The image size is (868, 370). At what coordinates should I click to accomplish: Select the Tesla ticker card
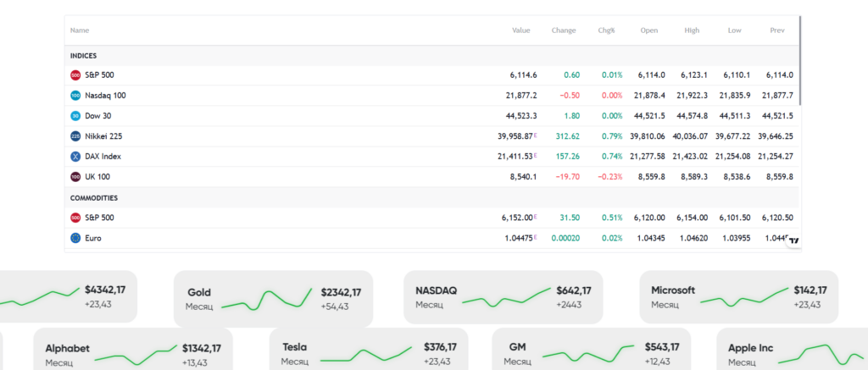368,353
